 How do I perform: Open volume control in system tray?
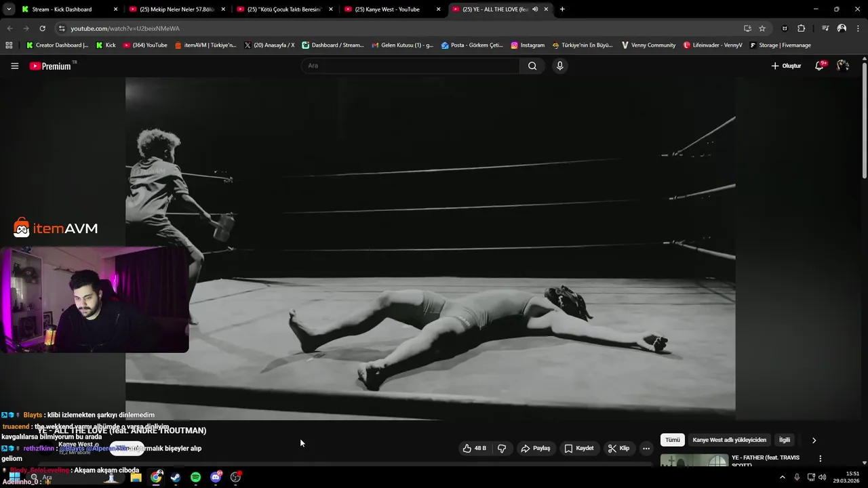point(823,477)
